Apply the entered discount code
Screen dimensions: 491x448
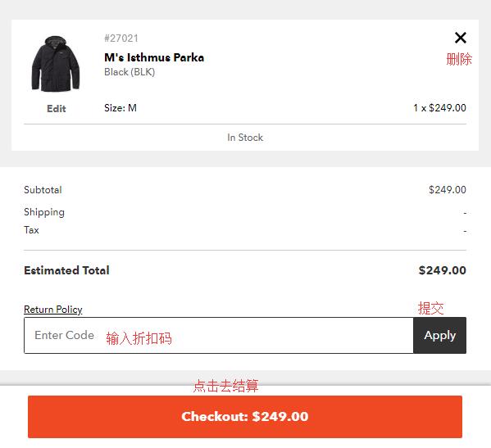tap(439, 335)
